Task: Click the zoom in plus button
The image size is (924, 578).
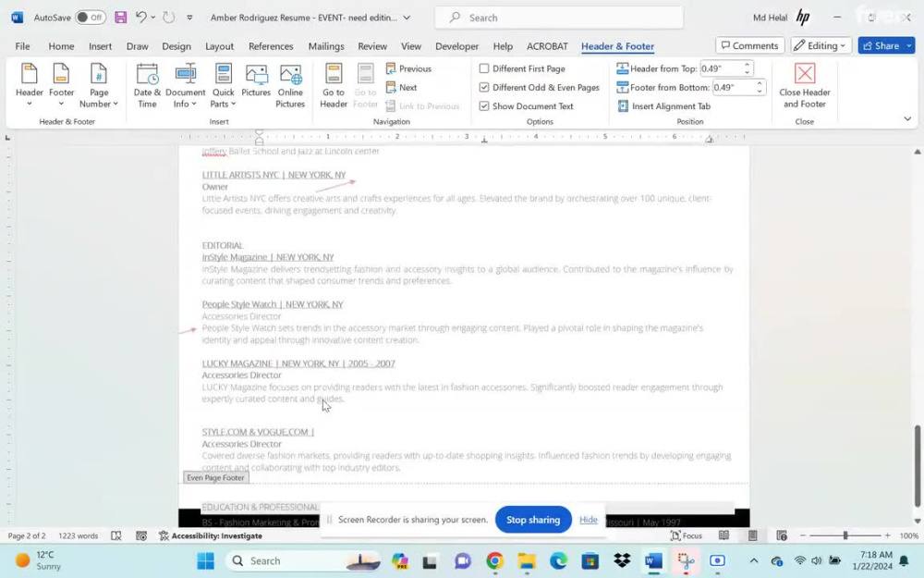Action: (x=887, y=535)
